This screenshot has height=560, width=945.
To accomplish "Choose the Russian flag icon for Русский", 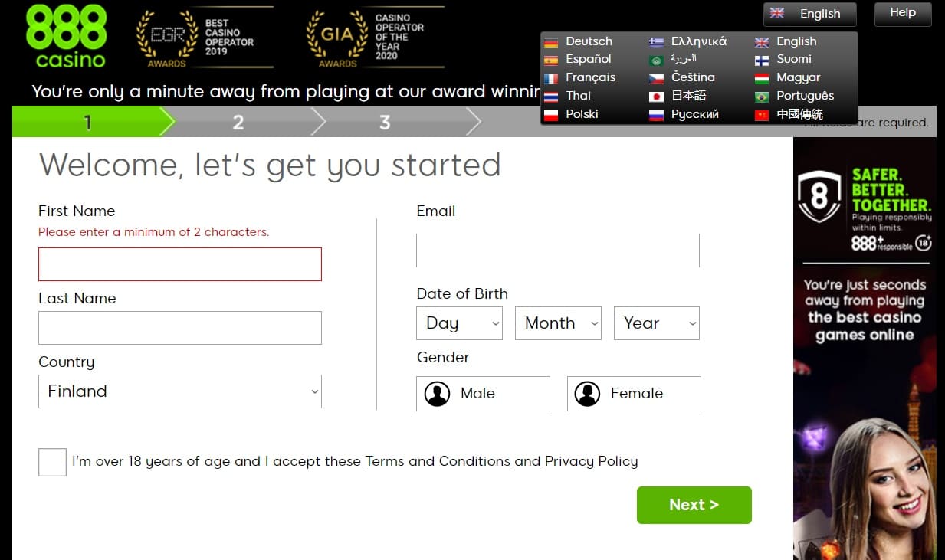I will pyautogui.click(x=656, y=115).
